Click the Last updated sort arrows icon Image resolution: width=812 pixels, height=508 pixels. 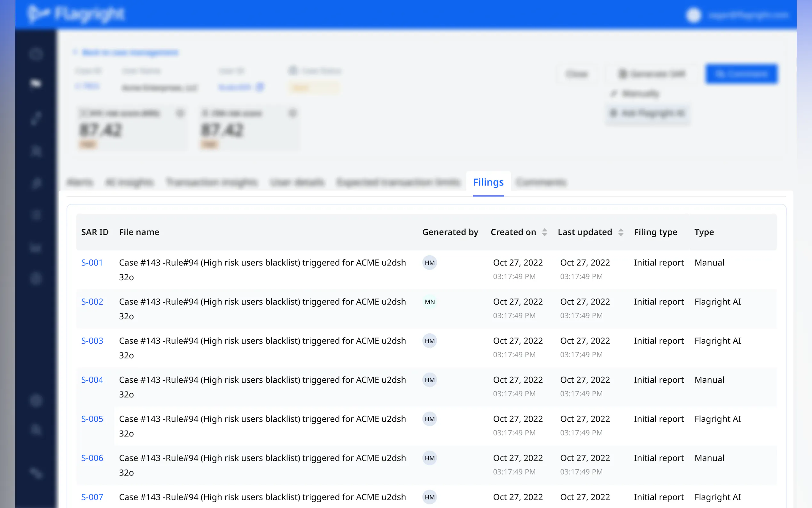point(621,232)
